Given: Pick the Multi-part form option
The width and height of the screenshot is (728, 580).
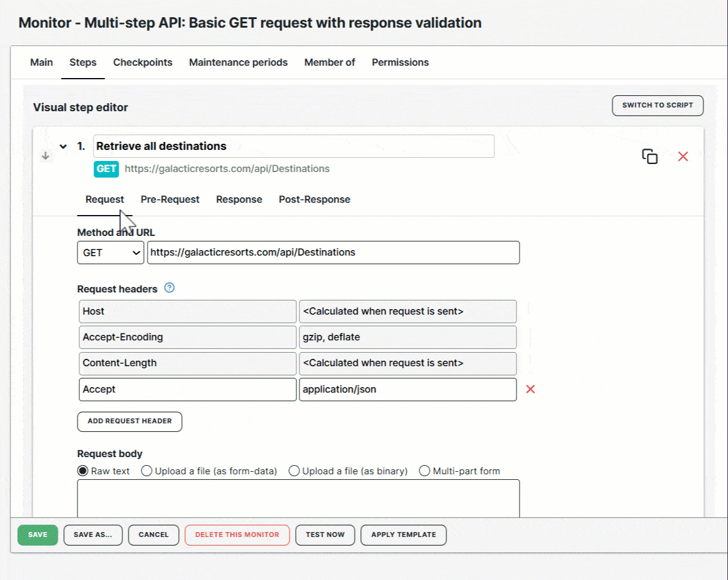Looking at the screenshot, I should pos(424,471).
